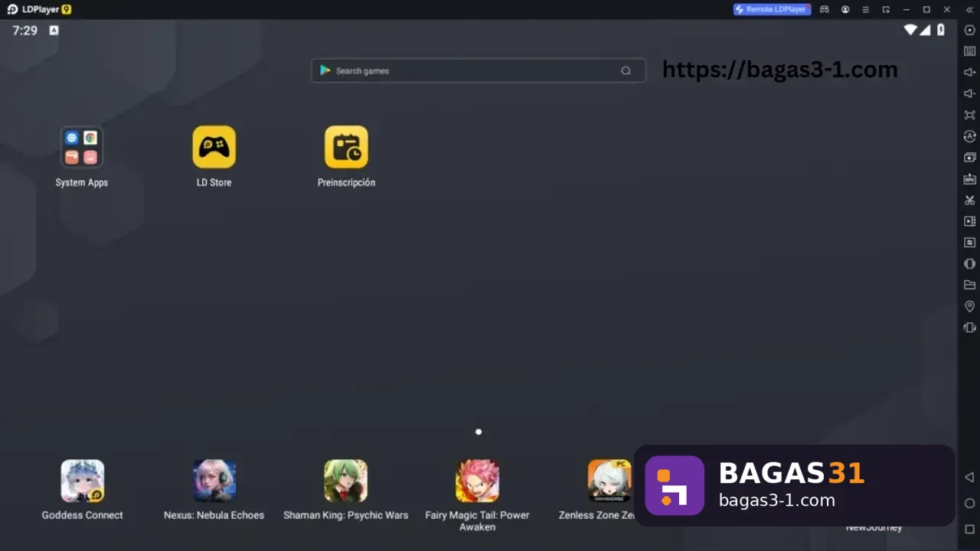The height and width of the screenshot is (551, 980).
Task: Click the 7:29 clock text
Action: tap(24, 31)
